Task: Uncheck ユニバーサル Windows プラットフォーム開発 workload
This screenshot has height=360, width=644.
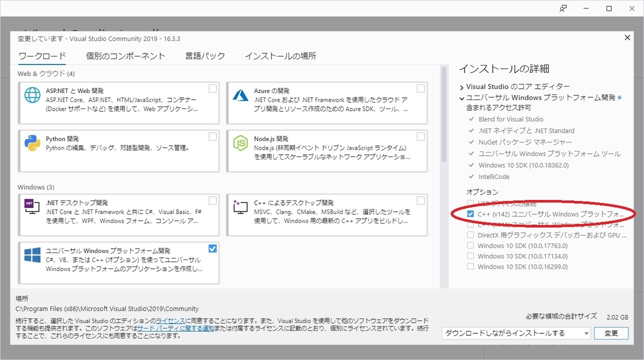Action: tap(213, 248)
